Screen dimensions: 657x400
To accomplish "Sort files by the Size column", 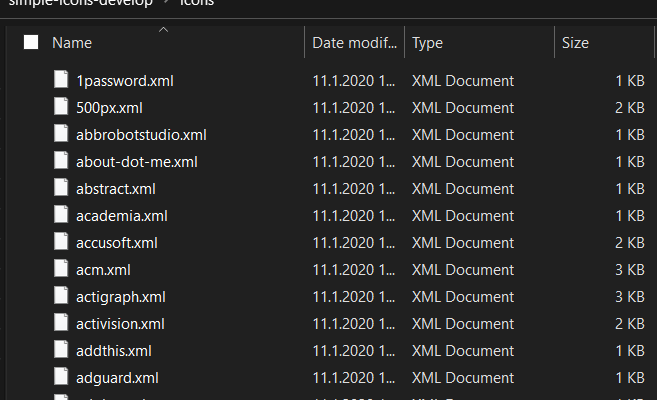I will [x=575, y=43].
